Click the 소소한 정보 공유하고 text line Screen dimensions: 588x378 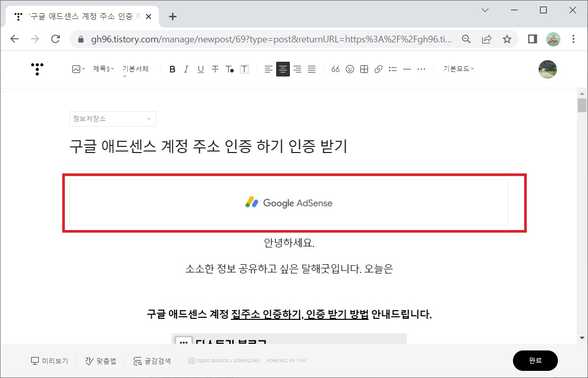(x=289, y=269)
